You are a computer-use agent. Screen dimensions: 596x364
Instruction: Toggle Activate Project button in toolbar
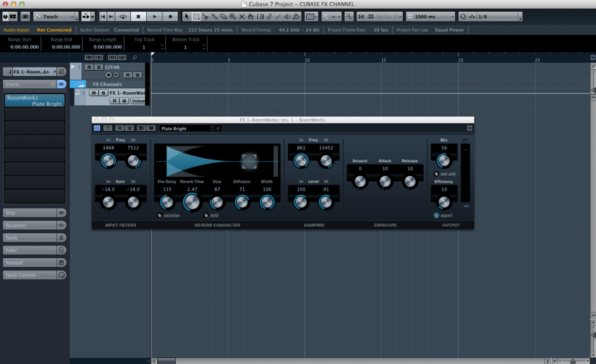coord(5,17)
